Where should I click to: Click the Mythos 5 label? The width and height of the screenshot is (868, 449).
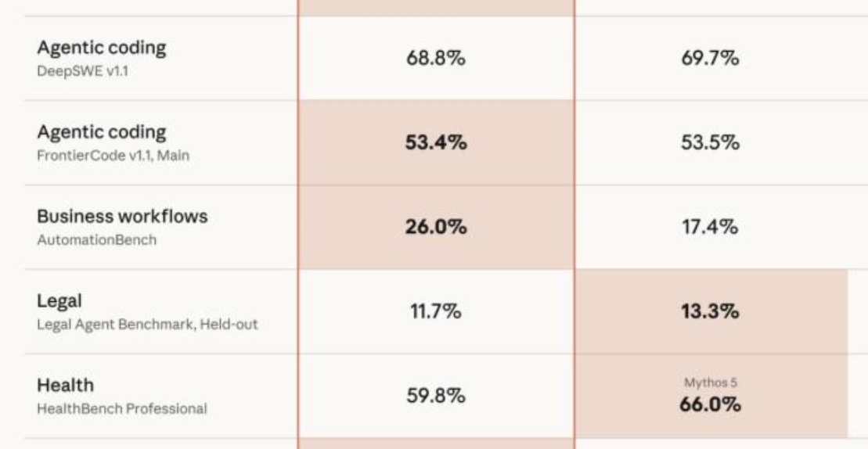point(710,383)
